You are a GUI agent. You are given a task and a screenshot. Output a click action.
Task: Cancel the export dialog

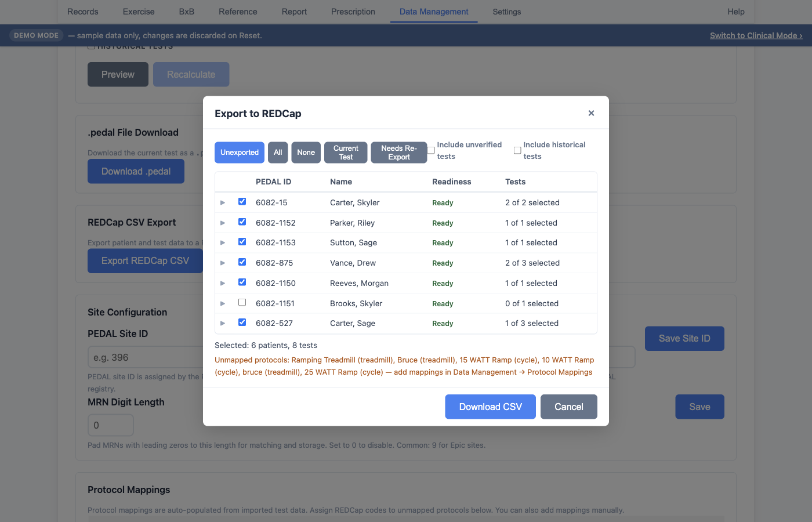tap(569, 407)
